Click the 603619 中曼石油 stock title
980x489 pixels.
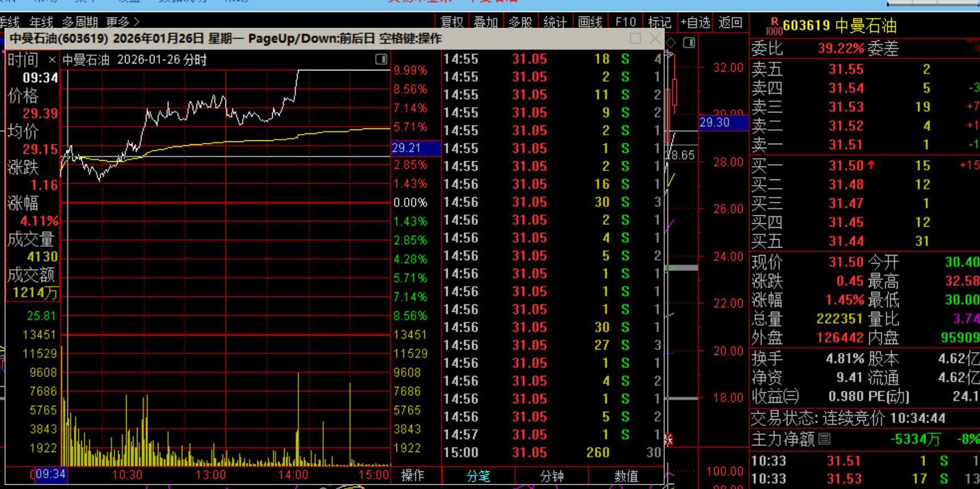(x=840, y=26)
